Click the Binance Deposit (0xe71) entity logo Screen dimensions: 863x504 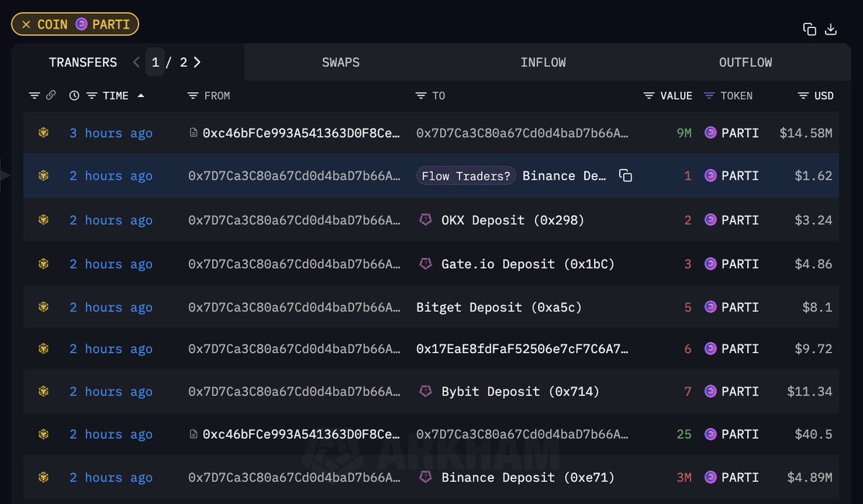(426, 477)
